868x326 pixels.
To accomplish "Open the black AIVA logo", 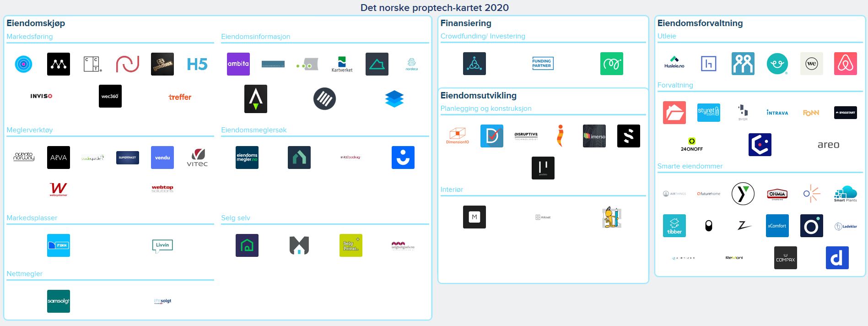I will tap(59, 158).
